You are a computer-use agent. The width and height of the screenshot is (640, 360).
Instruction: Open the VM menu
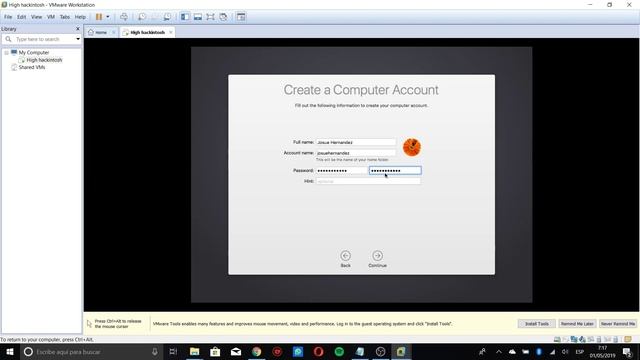51,17
